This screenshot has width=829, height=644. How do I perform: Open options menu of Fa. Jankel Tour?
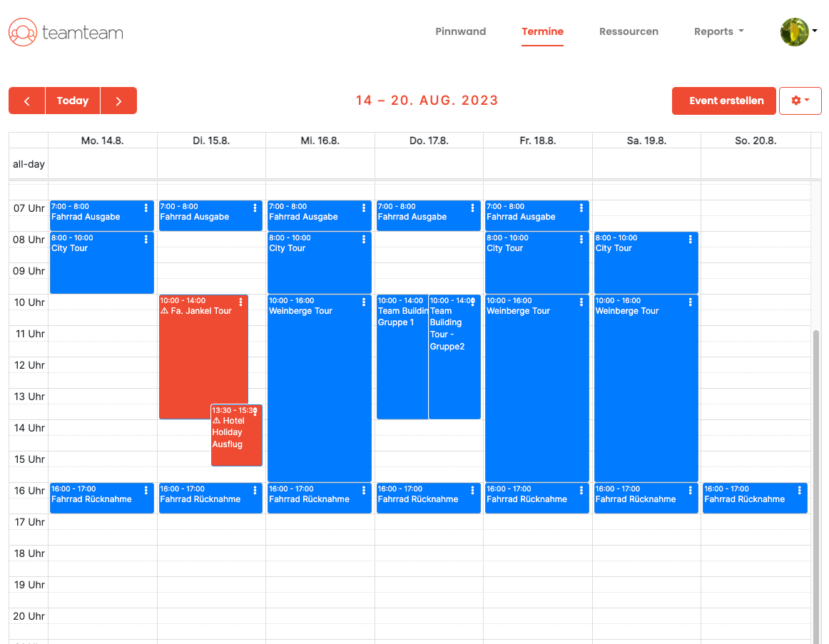click(x=240, y=302)
